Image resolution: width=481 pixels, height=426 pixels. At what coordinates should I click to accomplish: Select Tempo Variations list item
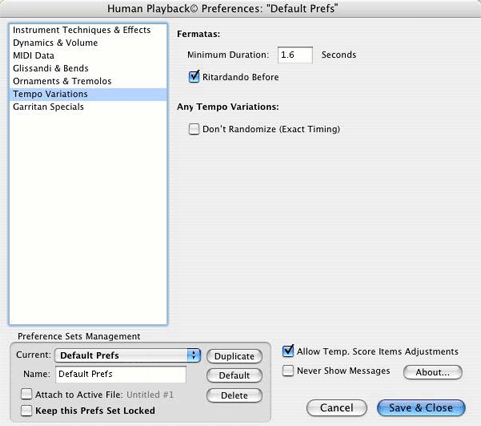point(88,94)
